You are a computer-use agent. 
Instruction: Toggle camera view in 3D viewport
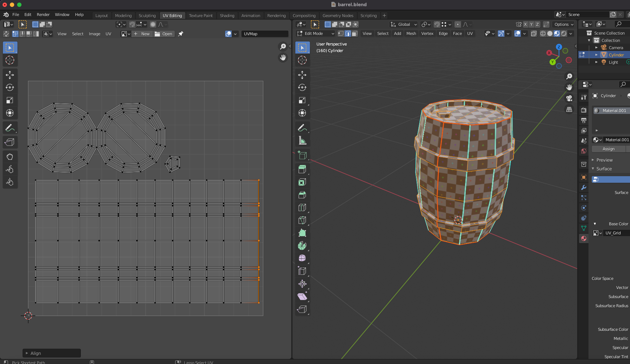[x=569, y=98]
